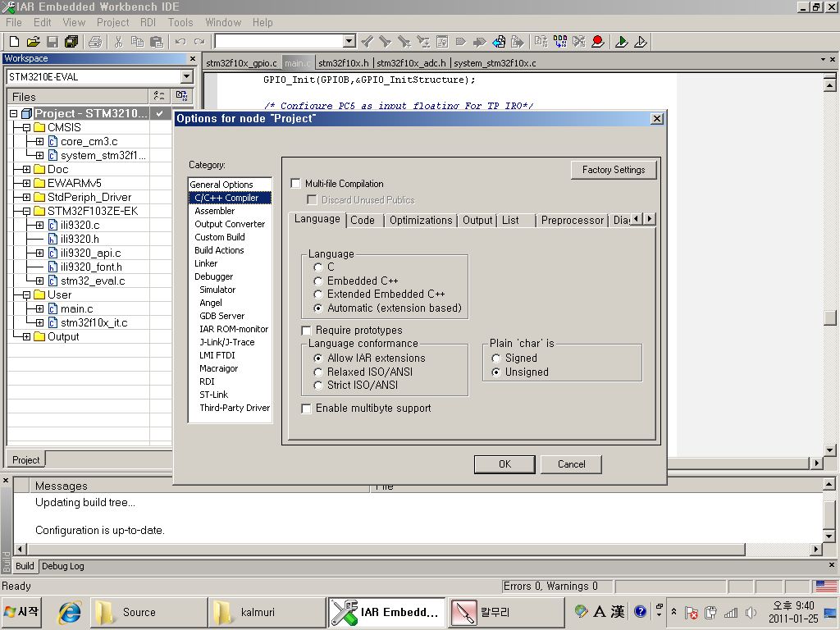Enable Multi-file Compilation checkbox
840x630 pixels.
click(295, 184)
